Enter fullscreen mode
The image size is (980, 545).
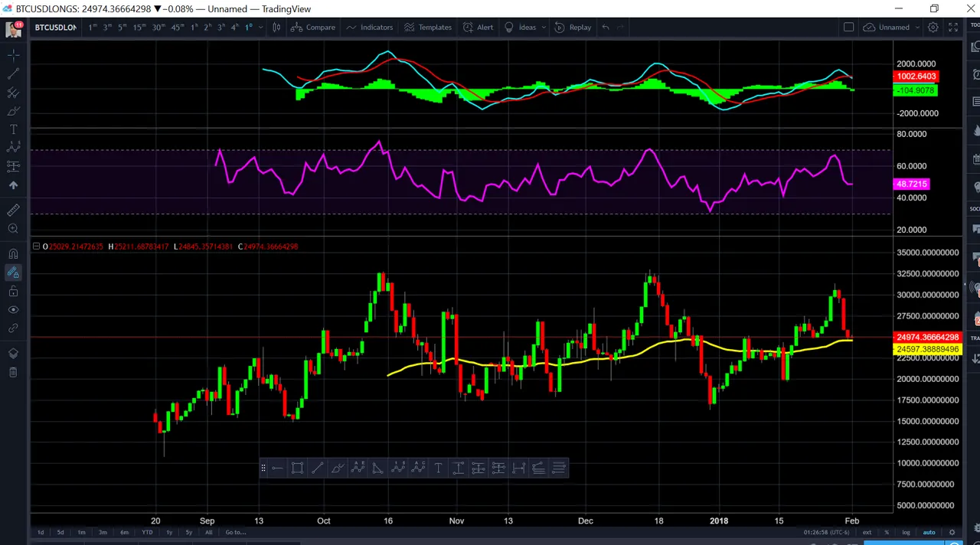[x=953, y=28]
